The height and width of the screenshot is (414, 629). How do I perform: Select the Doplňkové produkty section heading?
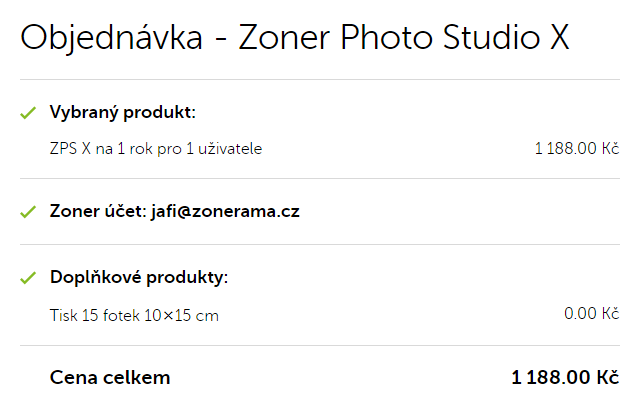coord(139,277)
